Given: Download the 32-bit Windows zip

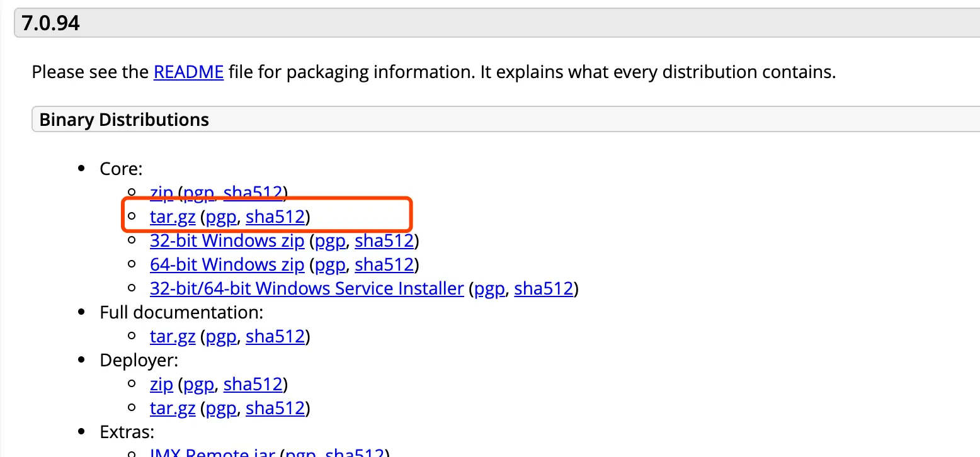Looking at the screenshot, I should point(227,241).
